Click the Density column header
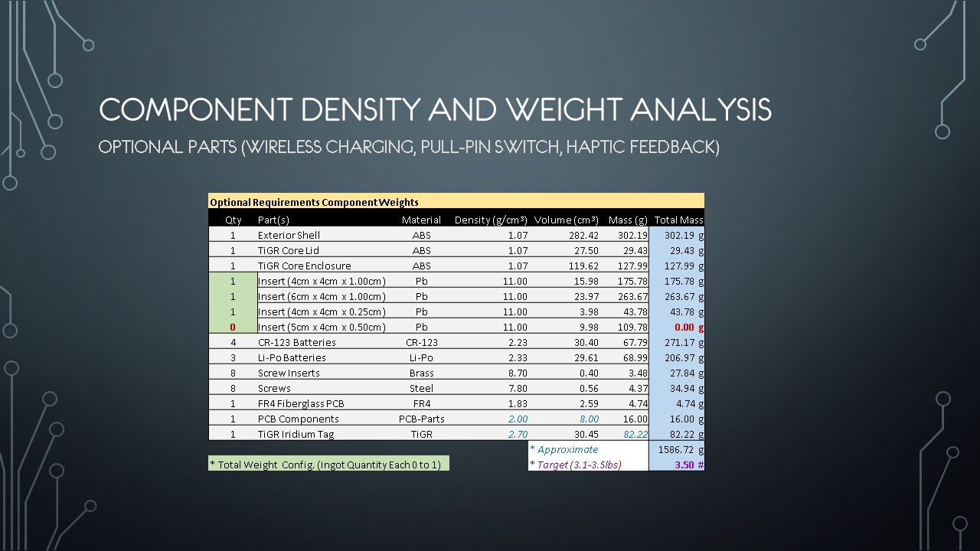The height and width of the screenshot is (551, 980). pos(490,220)
